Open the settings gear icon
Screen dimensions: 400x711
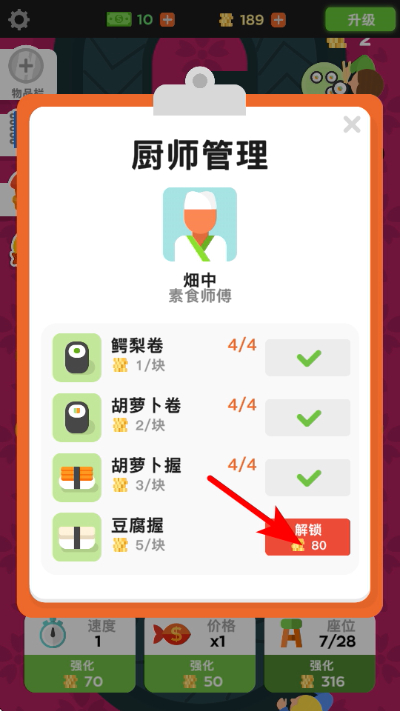tap(19, 19)
